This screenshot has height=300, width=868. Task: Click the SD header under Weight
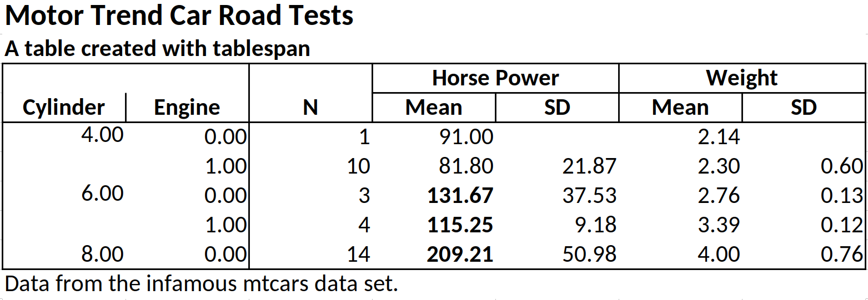pyautogui.click(x=804, y=107)
